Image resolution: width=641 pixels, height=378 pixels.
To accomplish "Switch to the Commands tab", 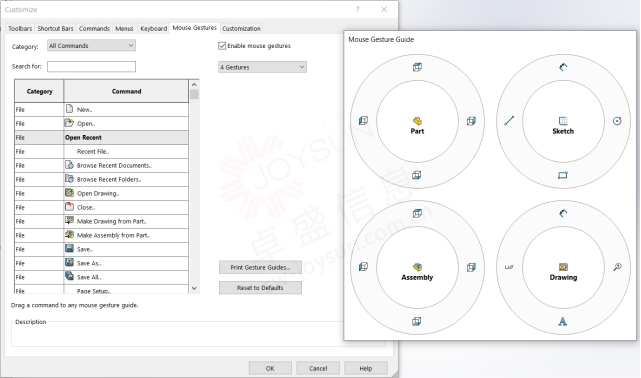I will (x=94, y=29).
